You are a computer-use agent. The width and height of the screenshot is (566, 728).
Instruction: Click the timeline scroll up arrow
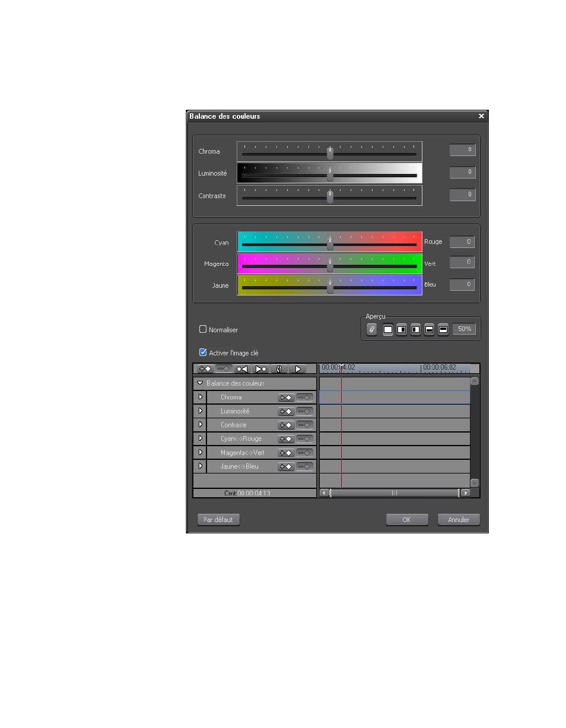pyautogui.click(x=475, y=382)
